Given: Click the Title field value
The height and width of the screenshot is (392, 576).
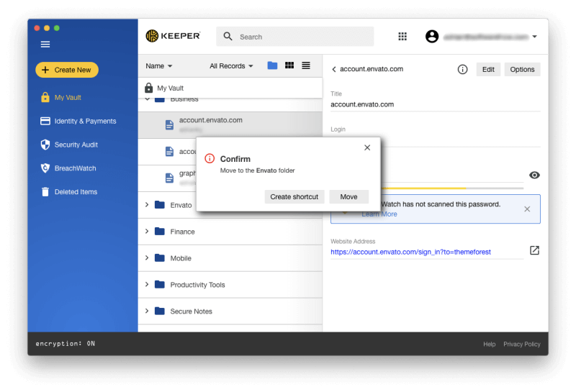Looking at the screenshot, I should coord(362,104).
